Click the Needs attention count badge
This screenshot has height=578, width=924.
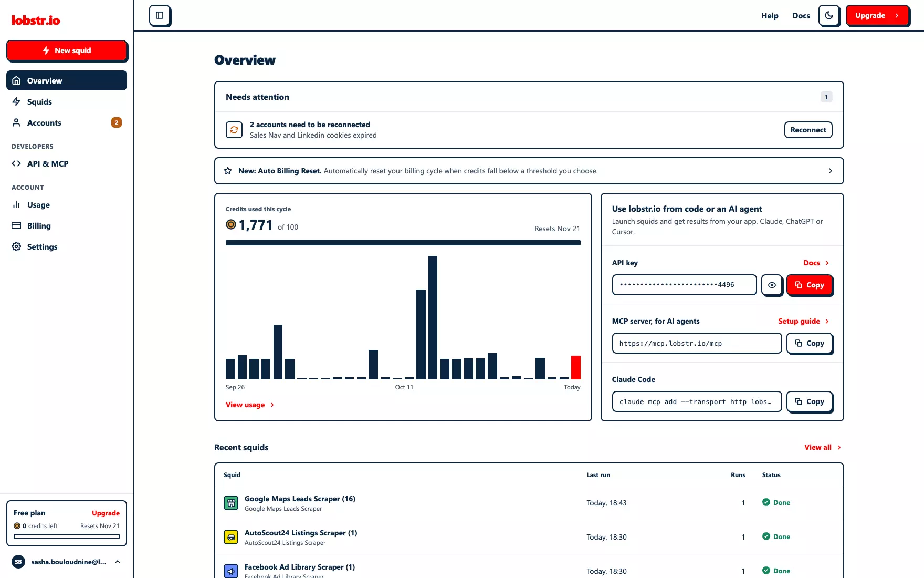pyautogui.click(x=826, y=97)
